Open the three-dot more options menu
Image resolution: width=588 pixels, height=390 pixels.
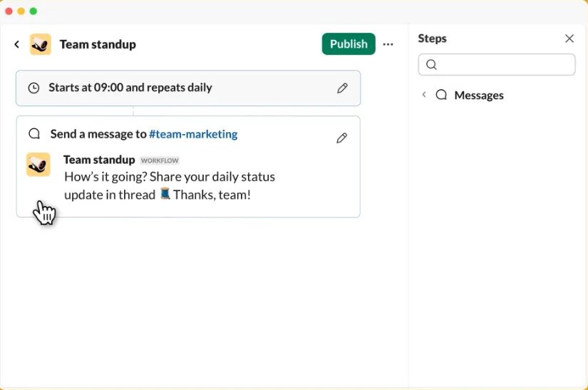(388, 44)
